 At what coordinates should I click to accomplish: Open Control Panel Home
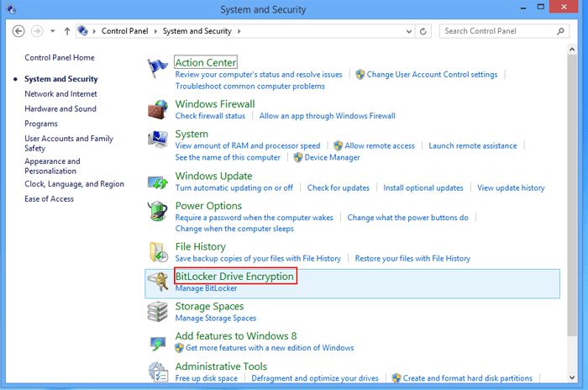pyautogui.click(x=60, y=57)
